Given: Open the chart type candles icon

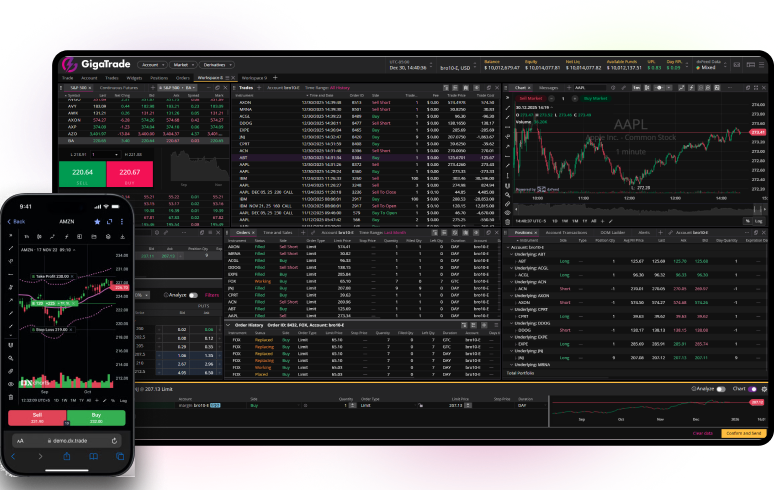Looking at the screenshot, I should (x=647, y=88).
